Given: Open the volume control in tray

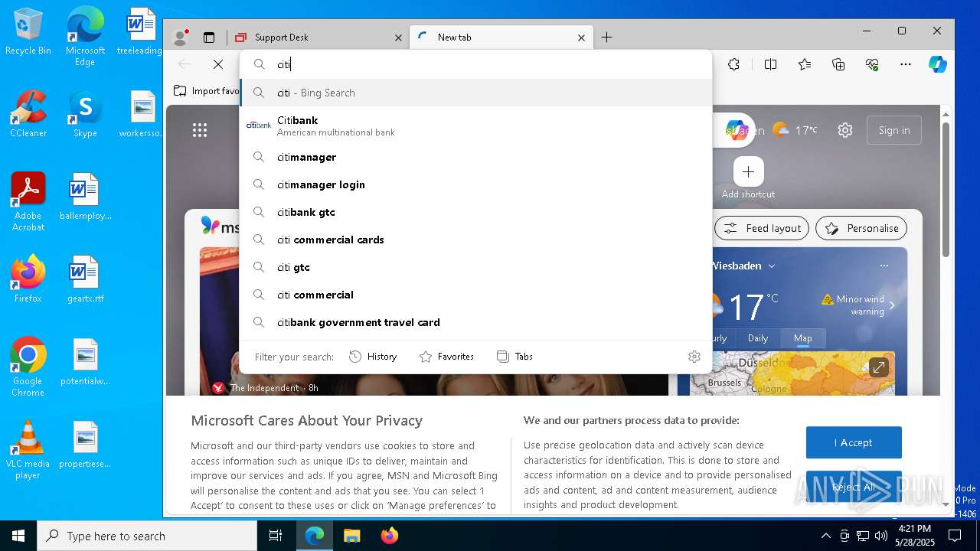Looking at the screenshot, I should pyautogui.click(x=881, y=536).
